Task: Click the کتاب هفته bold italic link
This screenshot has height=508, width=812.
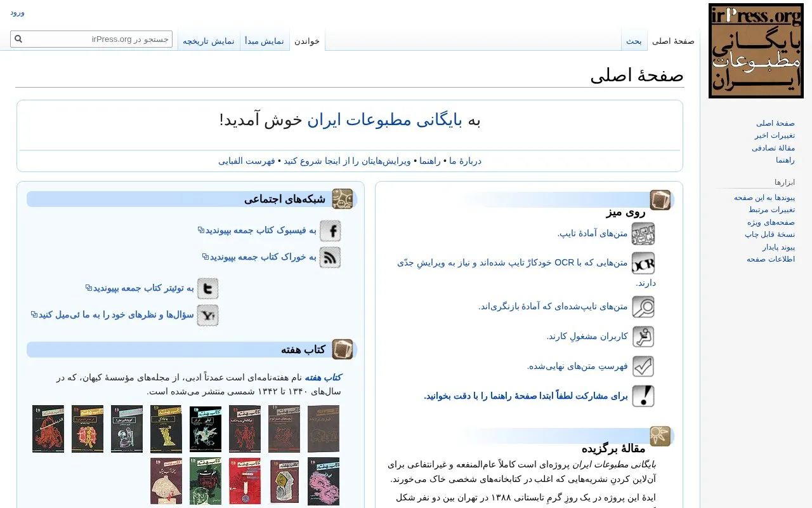Action: click(x=323, y=377)
